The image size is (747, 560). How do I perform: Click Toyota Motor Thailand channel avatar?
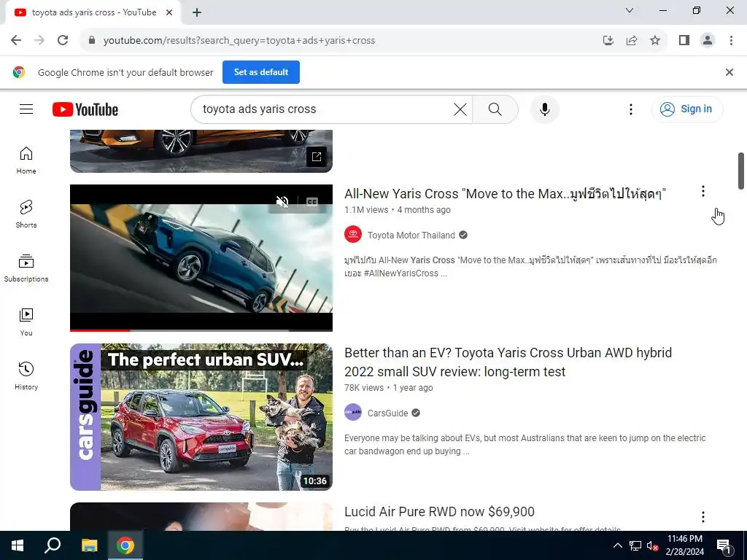(353, 234)
